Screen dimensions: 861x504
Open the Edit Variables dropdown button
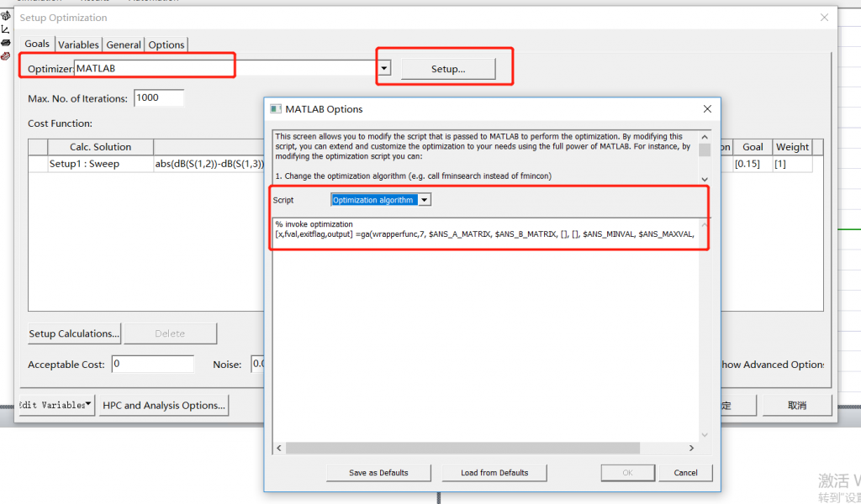pos(56,405)
